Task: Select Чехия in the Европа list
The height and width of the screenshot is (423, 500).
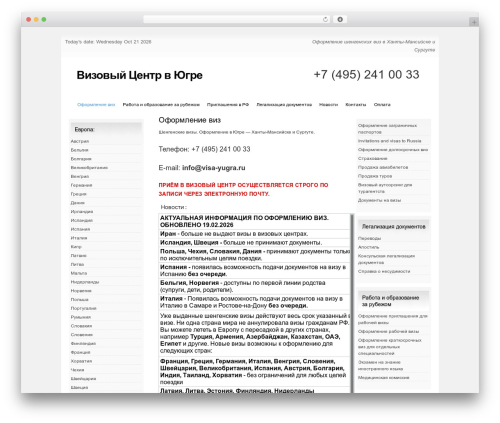Action: pyautogui.click(x=77, y=370)
